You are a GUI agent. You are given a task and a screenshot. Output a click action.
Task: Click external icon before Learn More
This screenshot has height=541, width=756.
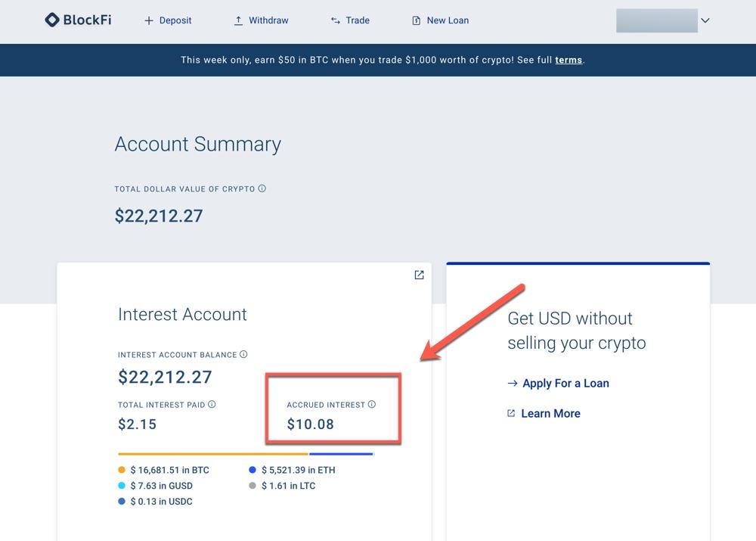point(511,413)
